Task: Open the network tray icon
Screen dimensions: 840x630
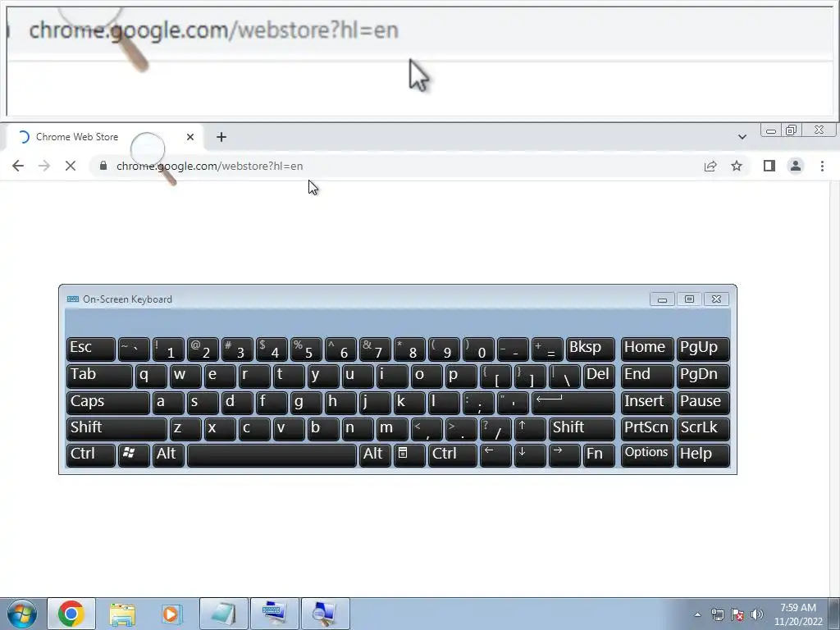Action: pos(717,614)
